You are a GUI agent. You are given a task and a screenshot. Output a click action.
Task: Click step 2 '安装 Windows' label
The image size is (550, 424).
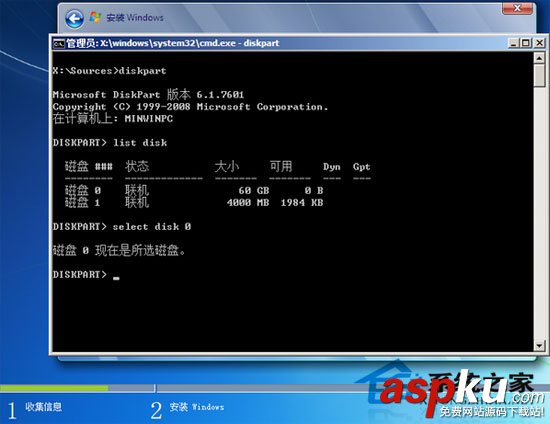pyautogui.click(x=196, y=407)
